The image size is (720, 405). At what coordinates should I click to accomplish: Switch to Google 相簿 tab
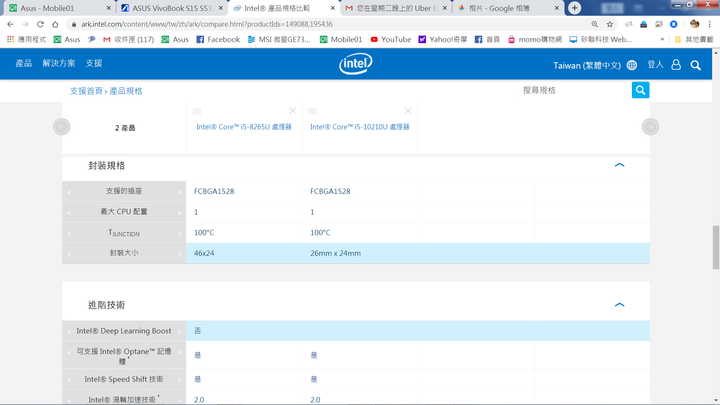click(x=508, y=8)
